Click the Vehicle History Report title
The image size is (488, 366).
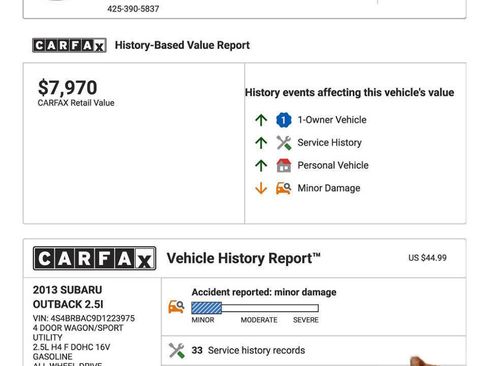pyautogui.click(x=244, y=259)
